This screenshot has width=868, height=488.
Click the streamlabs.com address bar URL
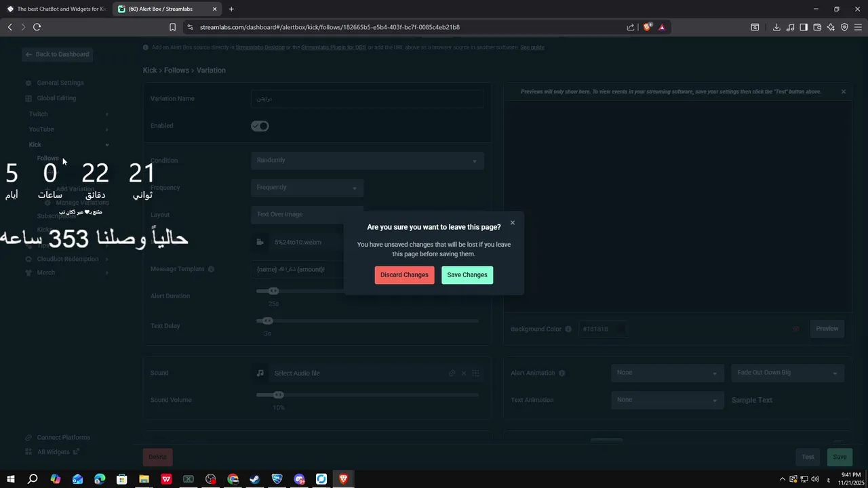[x=330, y=27]
